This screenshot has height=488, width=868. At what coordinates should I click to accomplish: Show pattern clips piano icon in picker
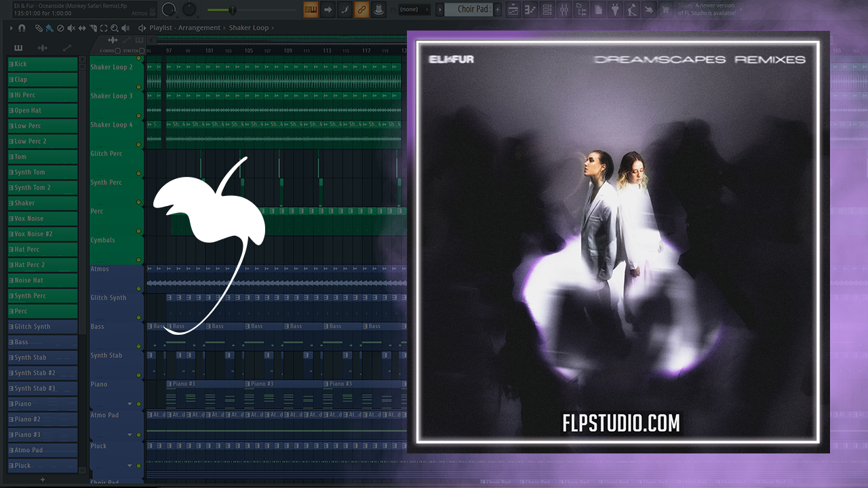18,48
